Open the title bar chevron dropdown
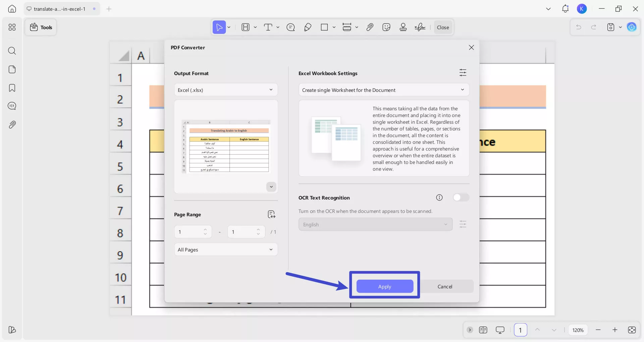The height and width of the screenshot is (342, 644). coord(548,9)
